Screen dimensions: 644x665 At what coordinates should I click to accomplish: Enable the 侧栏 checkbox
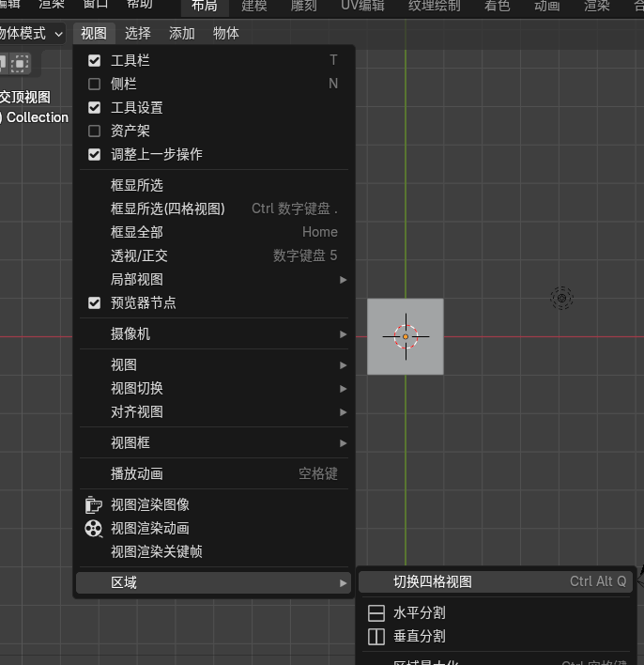tap(94, 84)
